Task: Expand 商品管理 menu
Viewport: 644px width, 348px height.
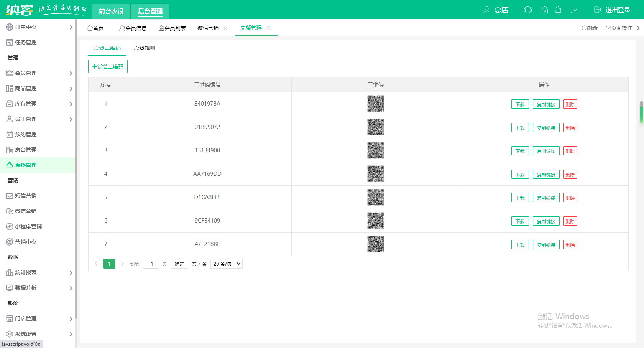Action: [38, 88]
